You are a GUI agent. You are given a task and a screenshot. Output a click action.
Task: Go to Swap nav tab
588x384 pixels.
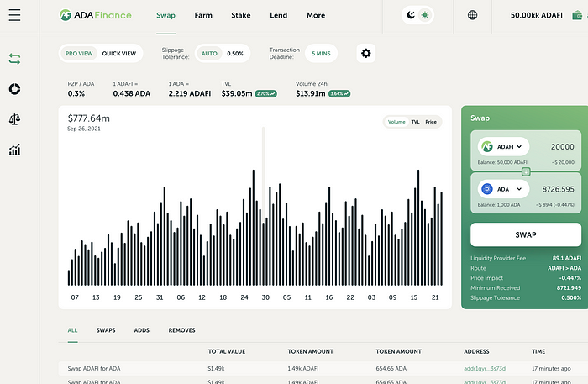165,15
